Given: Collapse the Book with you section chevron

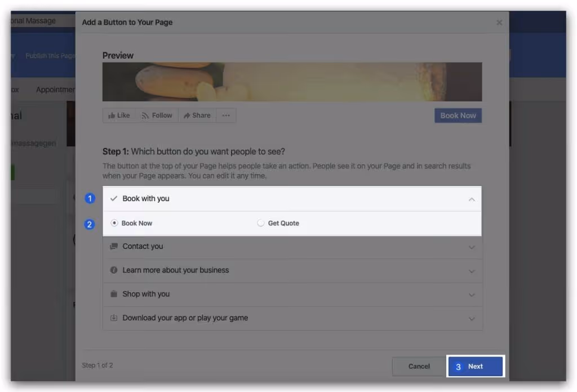Looking at the screenshot, I should tap(472, 199).
